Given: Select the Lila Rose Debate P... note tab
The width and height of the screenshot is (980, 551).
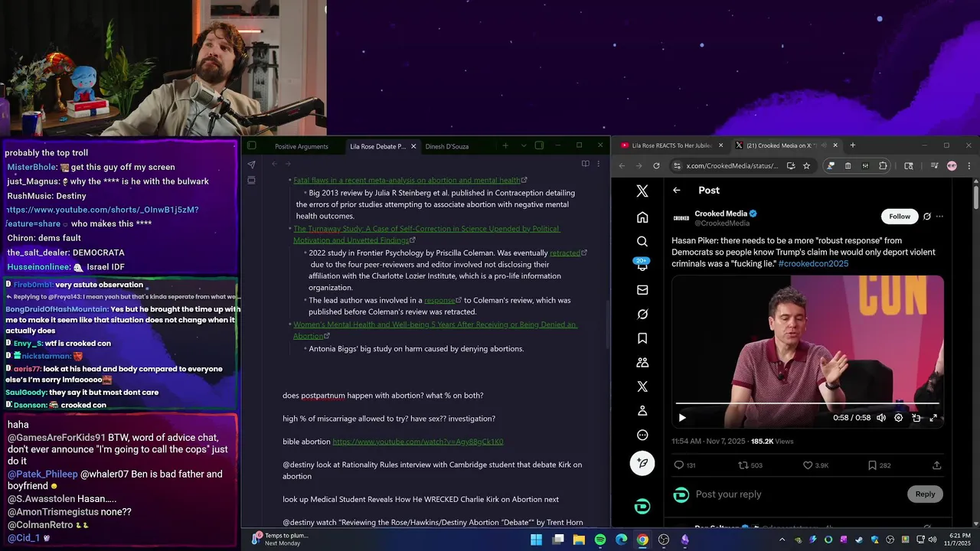Looking at the screenshot, I should 377,146.
